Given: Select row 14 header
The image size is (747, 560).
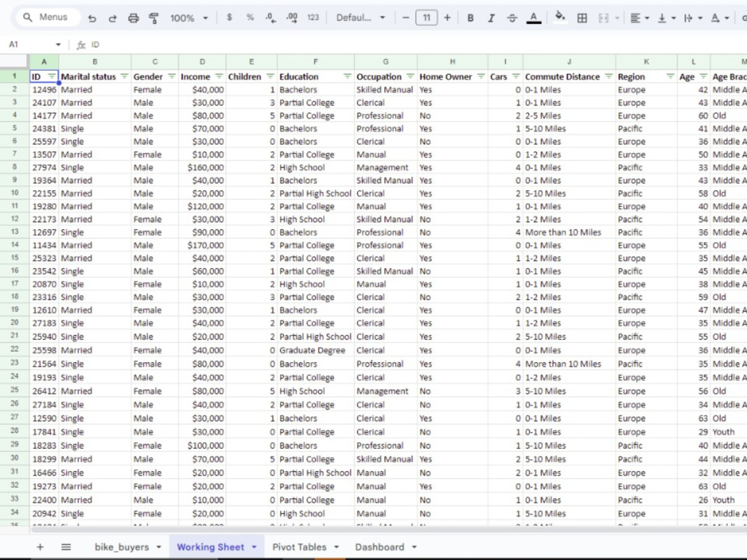Looking at the screenshot, I should pos(14,245).
